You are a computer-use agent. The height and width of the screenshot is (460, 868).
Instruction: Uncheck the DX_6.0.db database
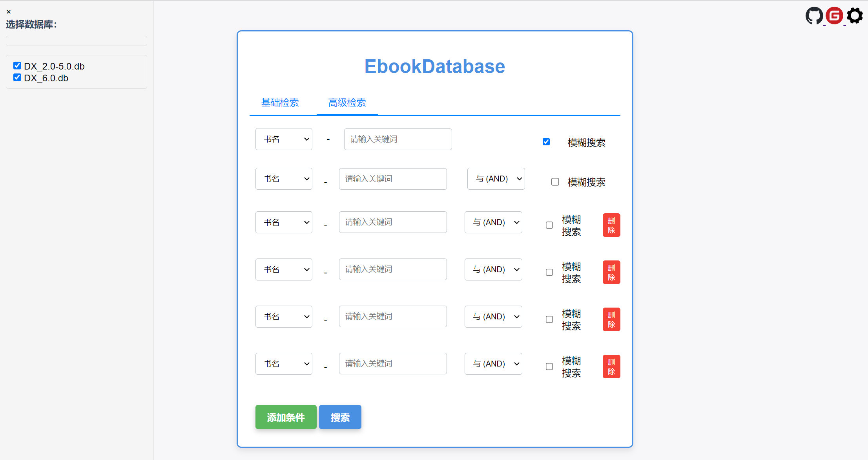17,77
